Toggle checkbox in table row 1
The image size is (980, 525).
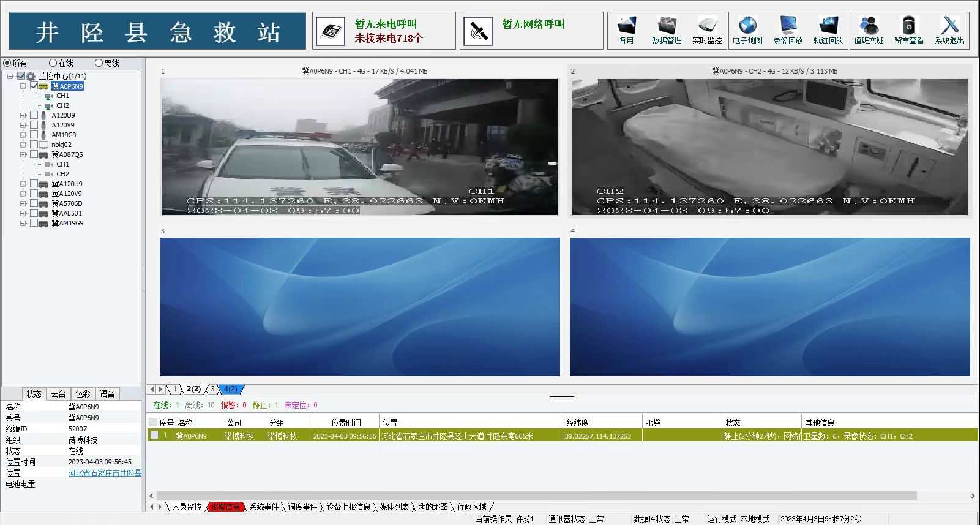pyautogui.click(x=154, y=436)
